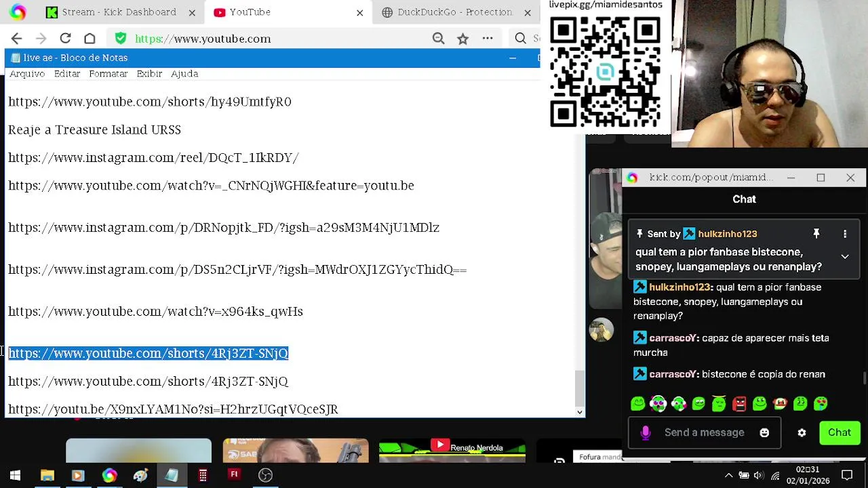Click the taskbar clock and date
This screenshot has height=488, width=868.
tap(808, 475)
